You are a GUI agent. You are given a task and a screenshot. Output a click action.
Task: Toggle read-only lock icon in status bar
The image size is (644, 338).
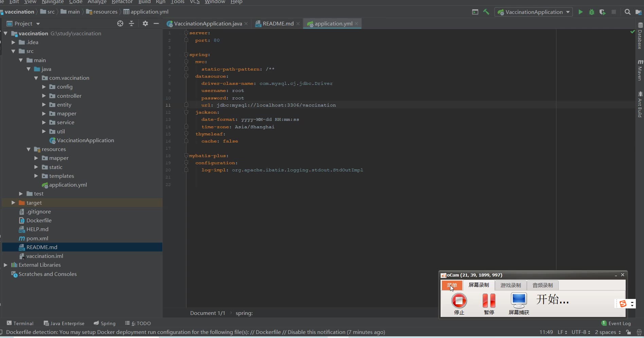[x=629, y=332]
